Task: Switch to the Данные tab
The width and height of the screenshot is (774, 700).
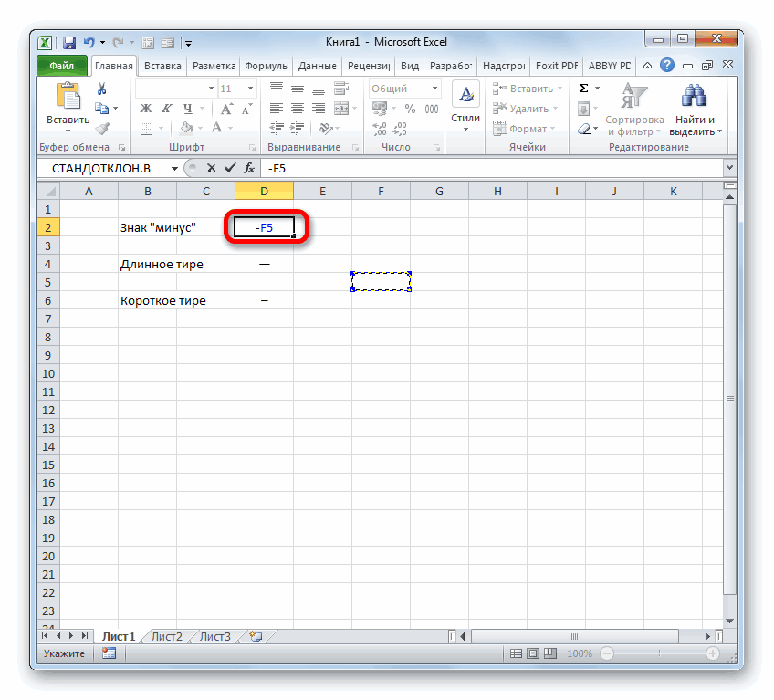Action: click(317, 66)
